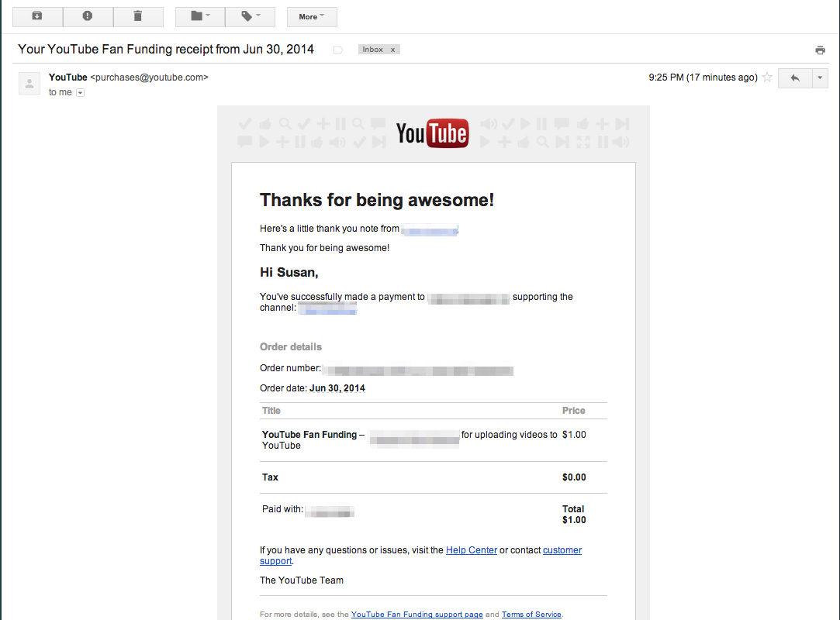Click the email subject line text
Screen dimensions: 840x620
(x=166, y=50)
